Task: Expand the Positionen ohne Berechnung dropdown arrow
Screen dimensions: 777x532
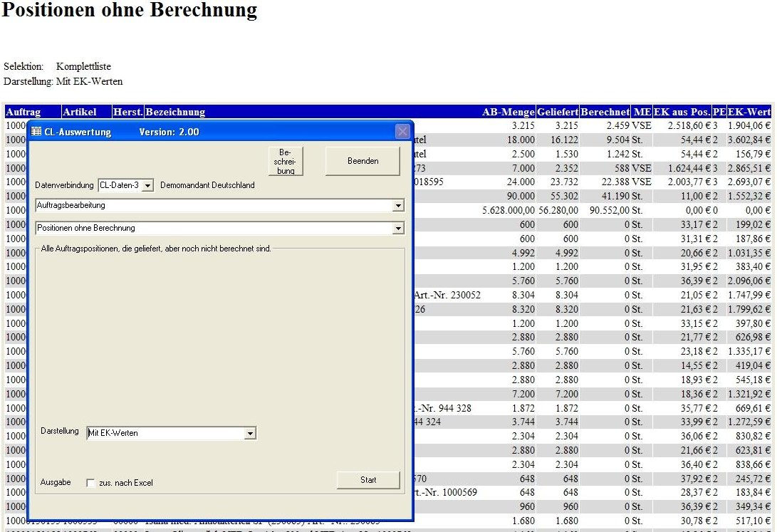Action: click(x=398, y=229)
